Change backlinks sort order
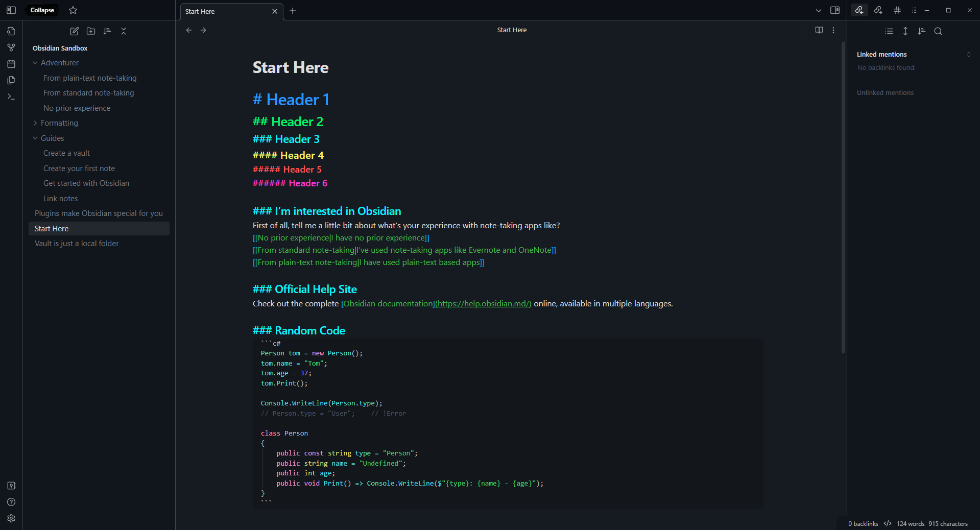The height and width of the screenshot is (530, 980). [x=922, y=31]
